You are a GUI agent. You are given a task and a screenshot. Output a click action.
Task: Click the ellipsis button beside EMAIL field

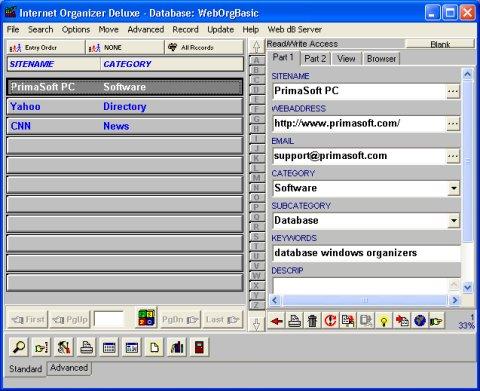453,156
